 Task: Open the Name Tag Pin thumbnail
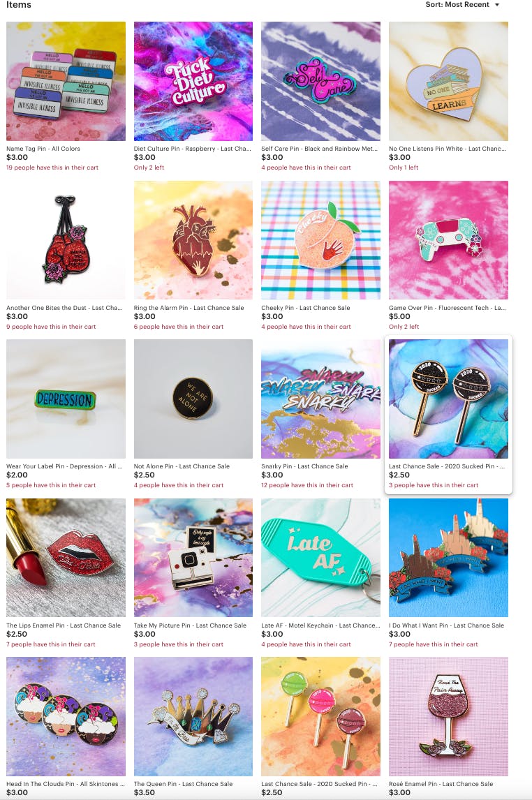point(66,81)
